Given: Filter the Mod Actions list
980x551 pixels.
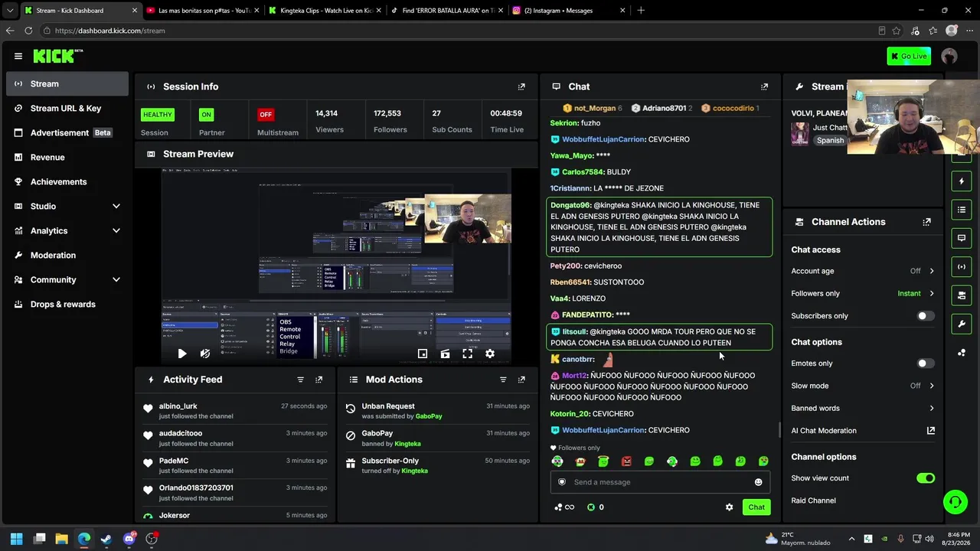Looking at the screenshot, I should pos(503,380).
